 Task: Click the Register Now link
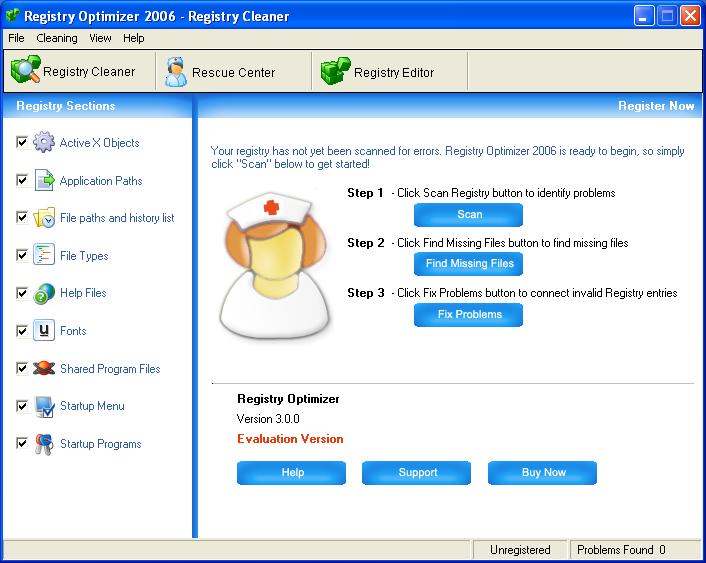655,106
